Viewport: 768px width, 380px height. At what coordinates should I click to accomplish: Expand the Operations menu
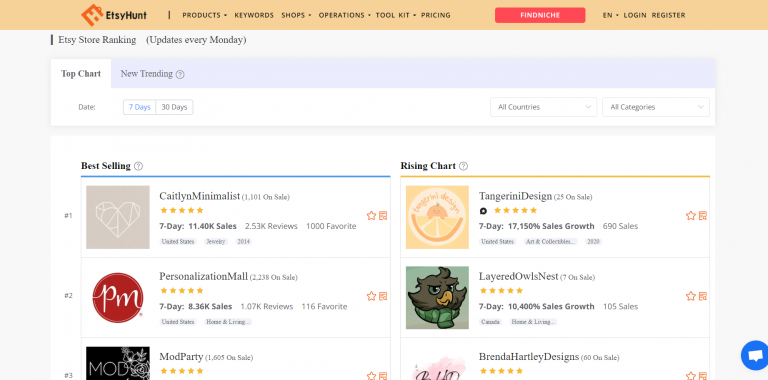345,15
